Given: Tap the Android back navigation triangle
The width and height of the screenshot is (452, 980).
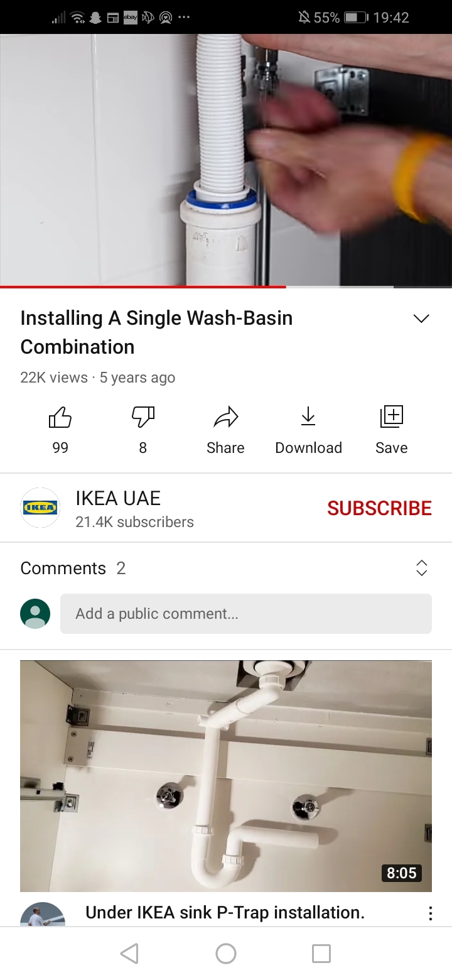Looking at the screenshot, I should [129, 954].
